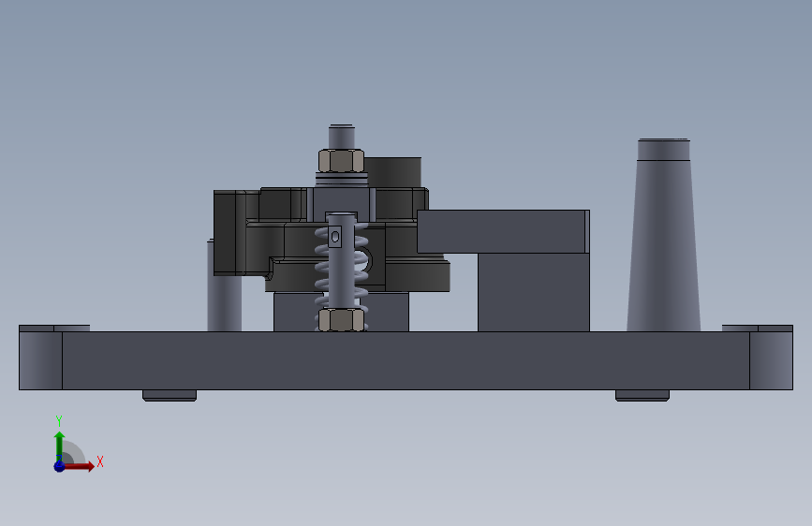Select the large rectangular support block right of center
This screenshot has width=812, height=526.
pyautogui.click(x=534, y=292)
